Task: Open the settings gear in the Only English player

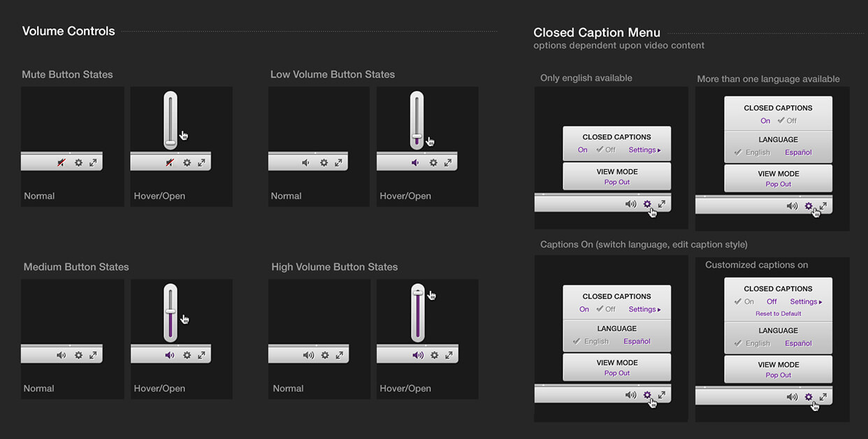Action: click(646, 204)
